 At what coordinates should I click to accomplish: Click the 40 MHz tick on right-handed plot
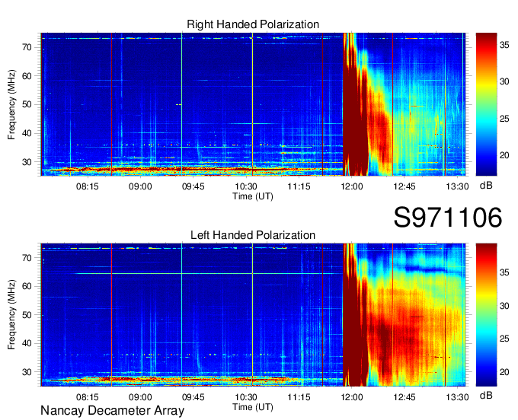coord(27,133)
